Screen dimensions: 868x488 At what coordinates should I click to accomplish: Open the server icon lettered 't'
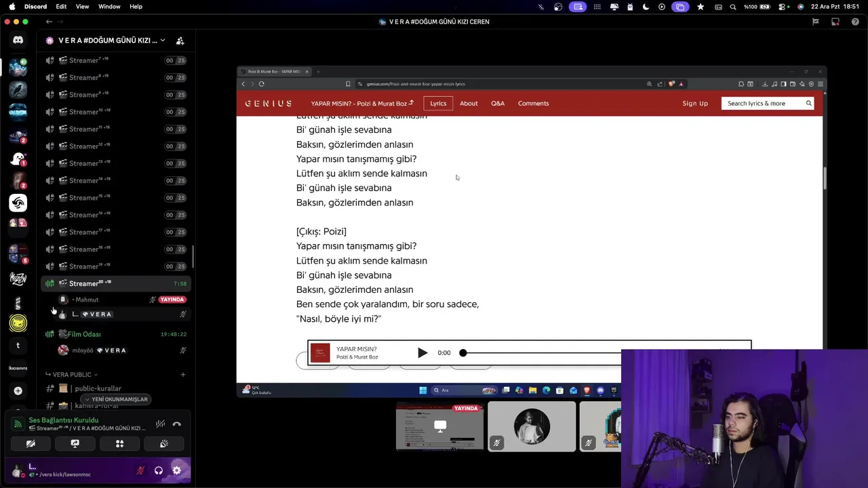[18, 346]
